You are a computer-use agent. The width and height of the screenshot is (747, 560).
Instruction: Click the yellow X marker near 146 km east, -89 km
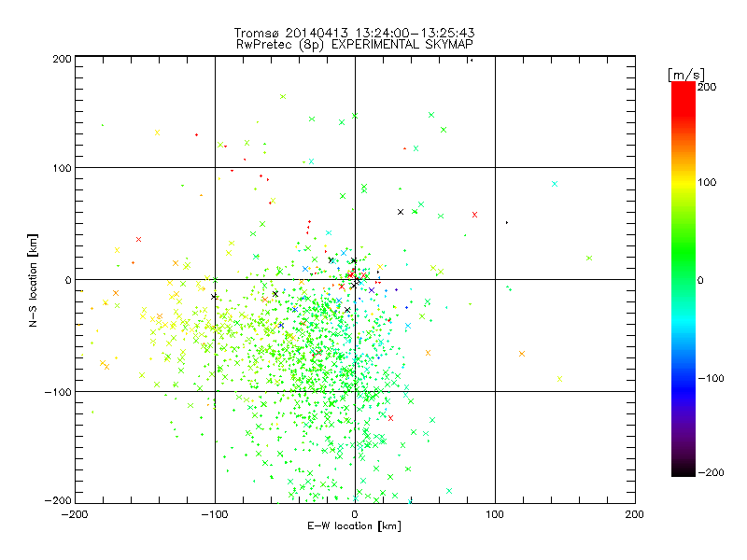(559, 379)
